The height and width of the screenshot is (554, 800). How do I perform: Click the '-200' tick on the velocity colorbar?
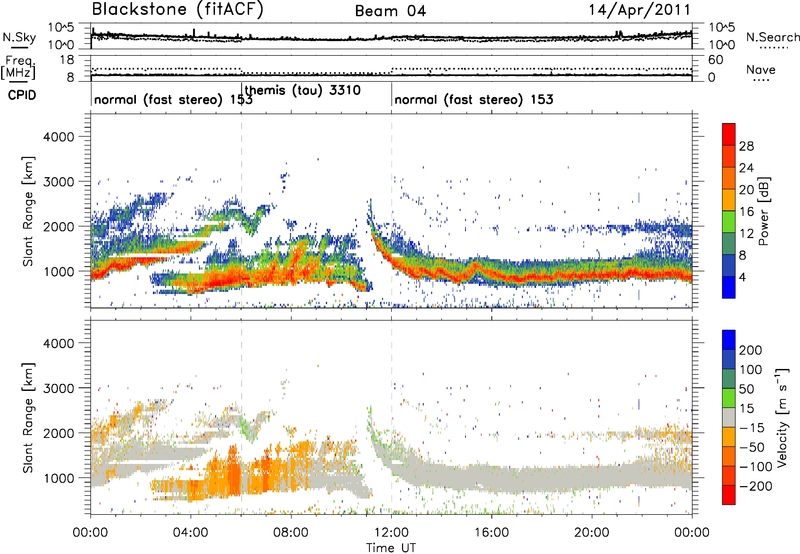[x=756, y=486]
